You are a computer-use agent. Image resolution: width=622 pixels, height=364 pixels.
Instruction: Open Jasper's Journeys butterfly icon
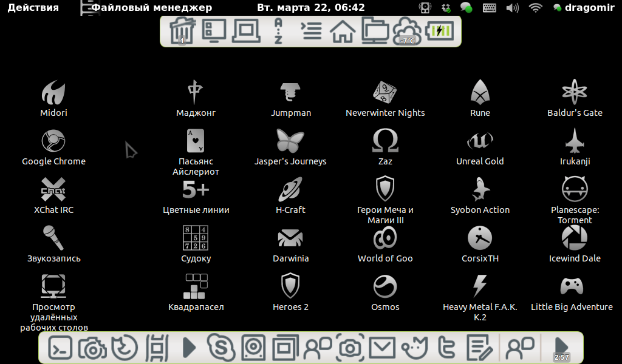click(x=290, y=141)
